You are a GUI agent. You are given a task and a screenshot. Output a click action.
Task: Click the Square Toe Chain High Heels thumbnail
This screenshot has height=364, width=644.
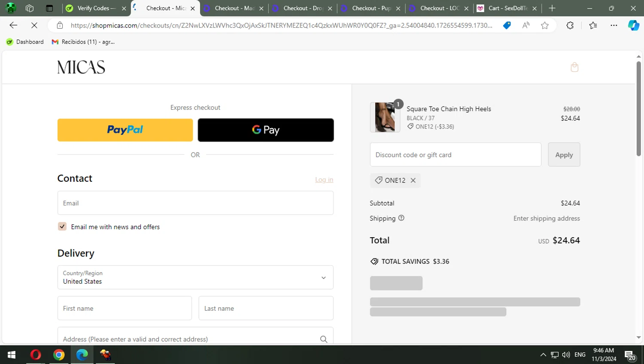coord(385,117)
